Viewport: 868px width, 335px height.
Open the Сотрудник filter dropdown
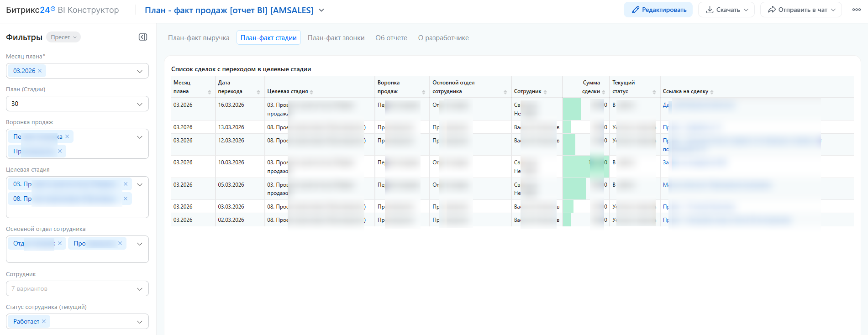pos(140,289)
